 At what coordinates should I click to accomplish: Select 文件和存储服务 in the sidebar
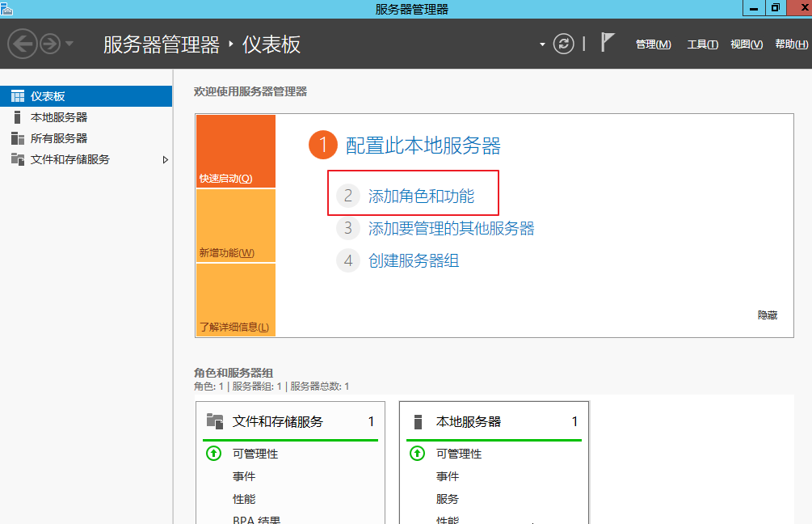(x=86, y=159)
